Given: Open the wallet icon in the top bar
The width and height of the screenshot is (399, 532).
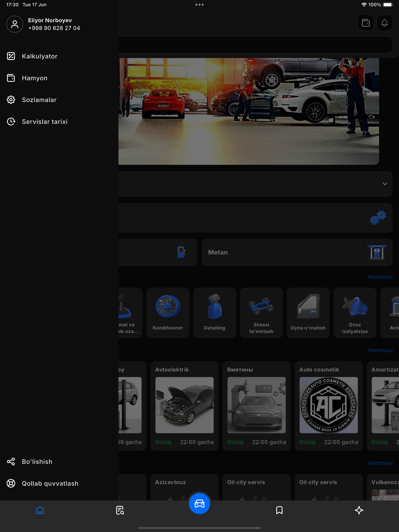Looking at the screenshot, I should coord(366,23).
